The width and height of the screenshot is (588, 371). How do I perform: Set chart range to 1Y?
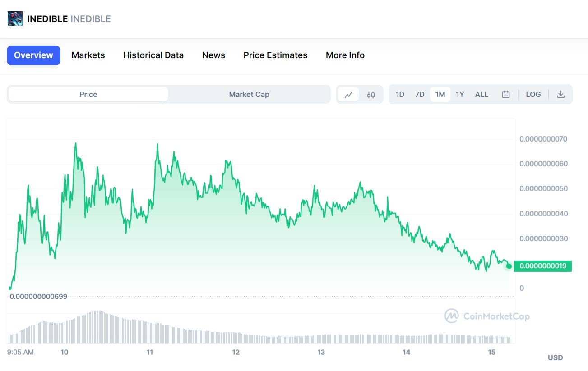pos(460,95)
